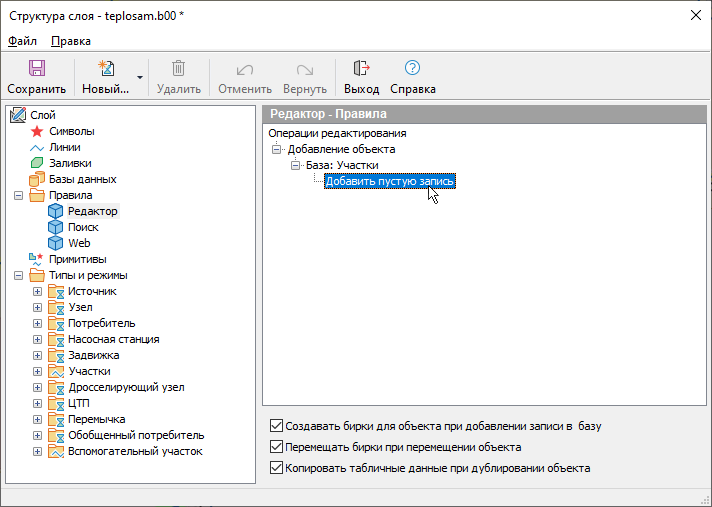Toggle Перемещать бирки при перемещении объекта

pos(277,447)
